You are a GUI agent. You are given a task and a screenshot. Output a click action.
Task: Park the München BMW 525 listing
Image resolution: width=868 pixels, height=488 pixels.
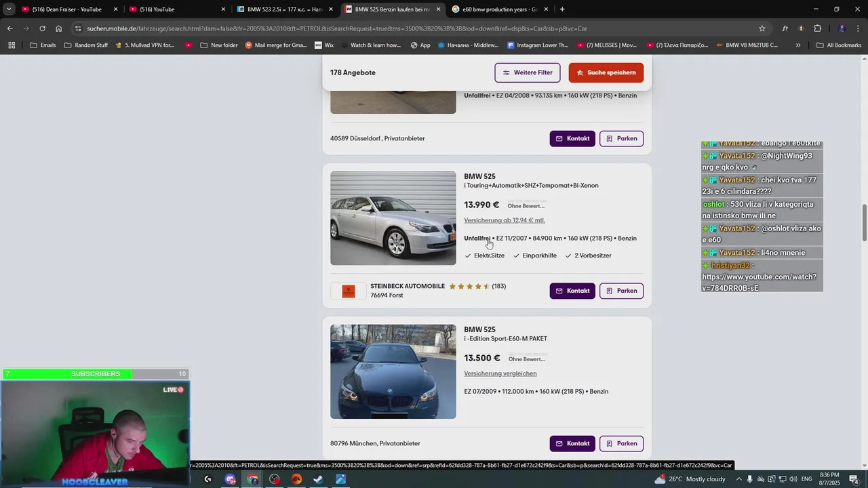click(x=622, y=443)
